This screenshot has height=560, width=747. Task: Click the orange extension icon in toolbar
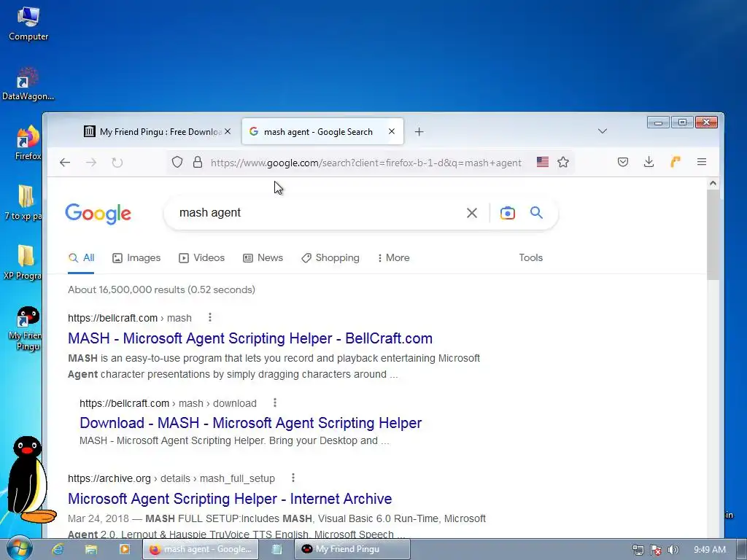pos(675,162)
